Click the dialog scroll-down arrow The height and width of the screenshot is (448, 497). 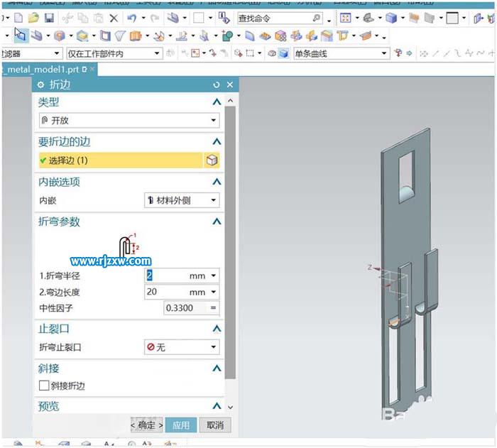click(x=231, y=407)
